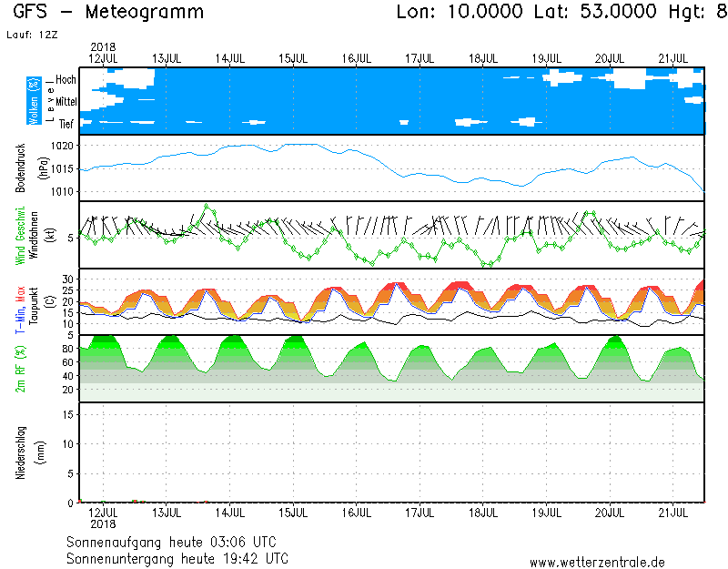The height and width of the screenshot is (569, 728).
Task: Click the 15JUL marker on the top date axis
Action: pos(293,58)
